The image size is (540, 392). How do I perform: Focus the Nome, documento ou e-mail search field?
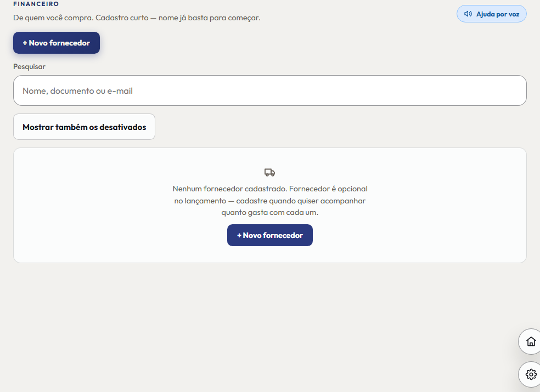(x=269, y=90)
